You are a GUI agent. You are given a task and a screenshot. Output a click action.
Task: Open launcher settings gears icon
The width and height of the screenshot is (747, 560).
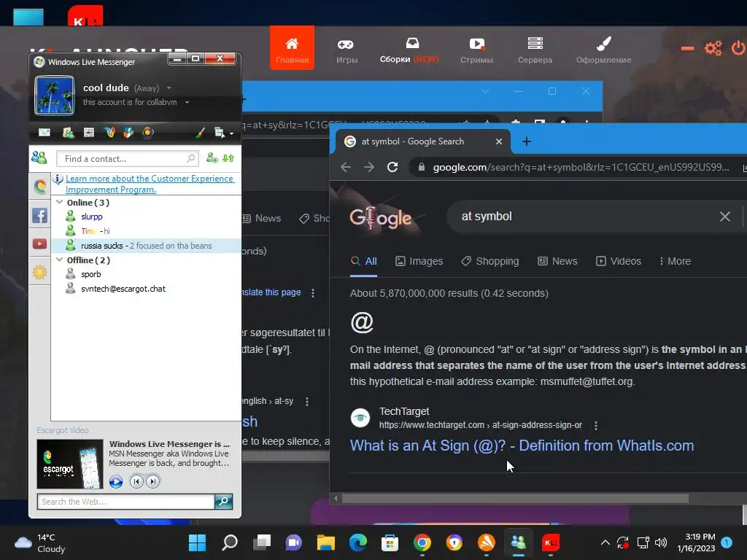[713, 48]
